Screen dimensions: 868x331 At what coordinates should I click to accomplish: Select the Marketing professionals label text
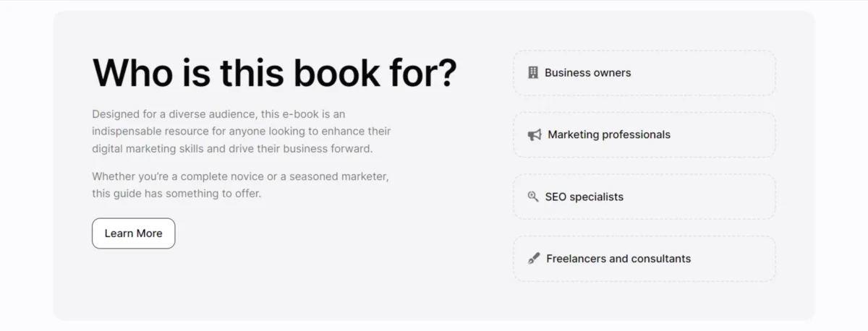609,134
